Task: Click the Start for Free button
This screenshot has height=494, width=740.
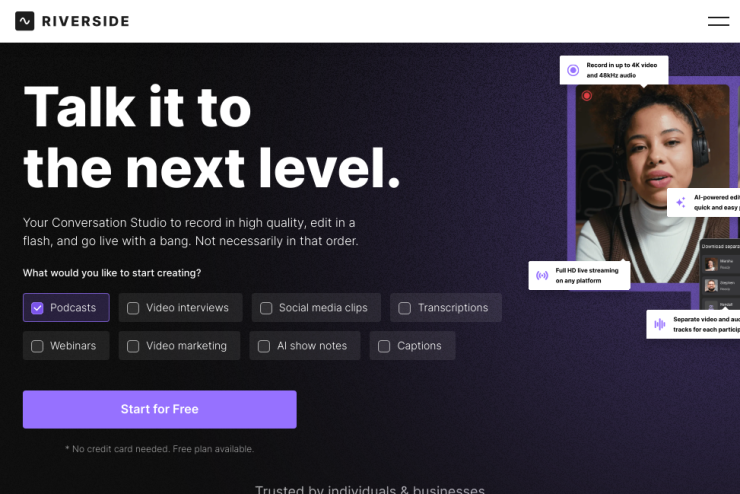Action: [160, 409]
